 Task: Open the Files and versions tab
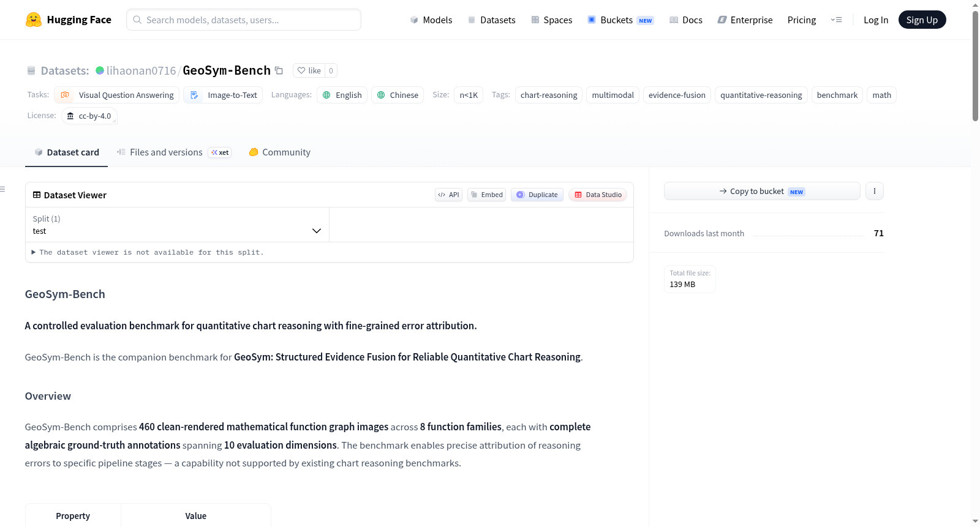click(174, 152)
